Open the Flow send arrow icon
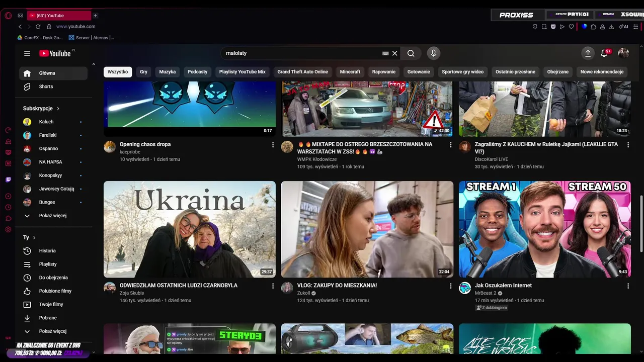The width and height of the screenshot is (644, 362). 562,27
